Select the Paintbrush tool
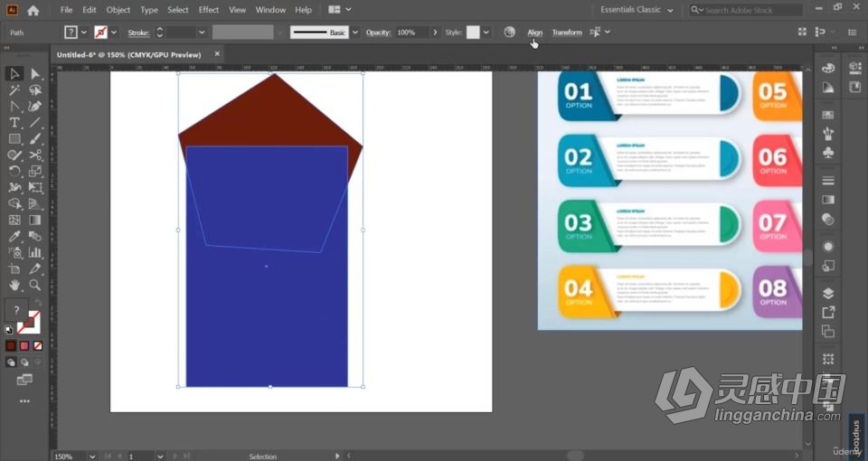The height and width of the screenshot is (461, 868). [x=35, y=139]
